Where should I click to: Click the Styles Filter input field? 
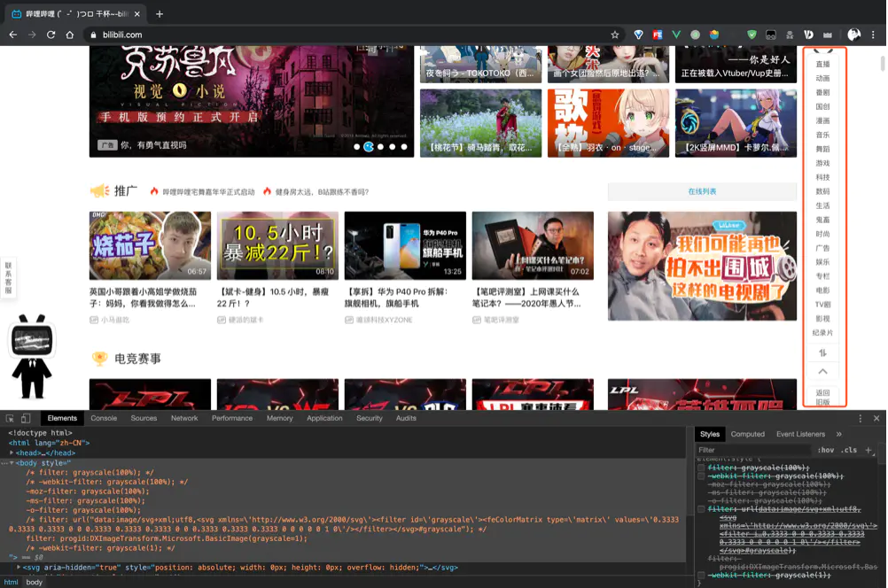[x=753, y=450]
